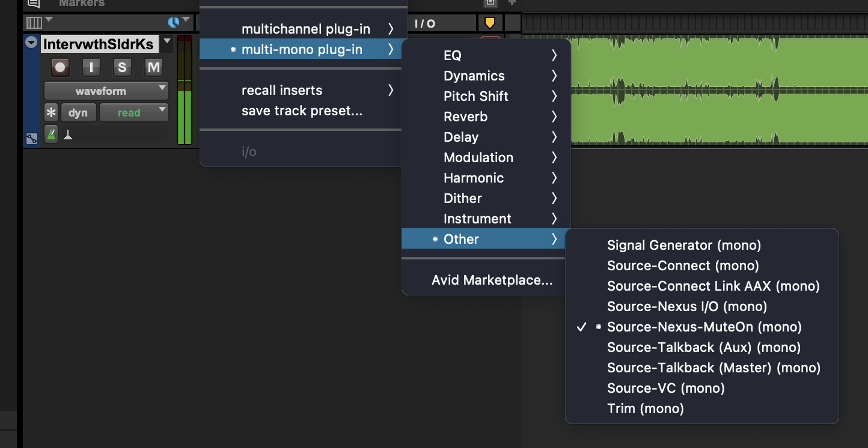Click the Markers comment bubble icon
868x448 pixels.
coord(34,4)
